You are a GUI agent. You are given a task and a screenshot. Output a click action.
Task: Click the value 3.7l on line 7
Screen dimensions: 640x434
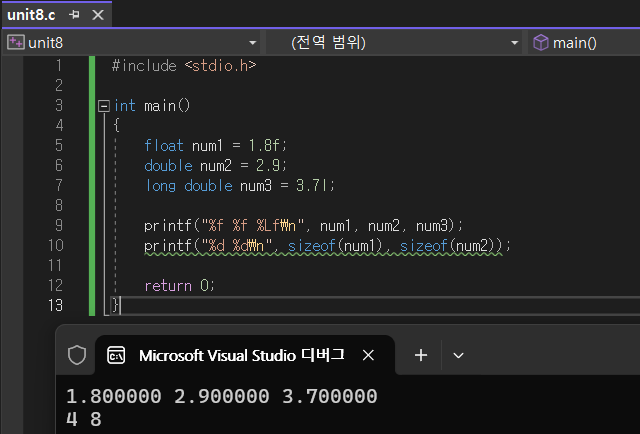pyautogui.click(x=312, y=186)
